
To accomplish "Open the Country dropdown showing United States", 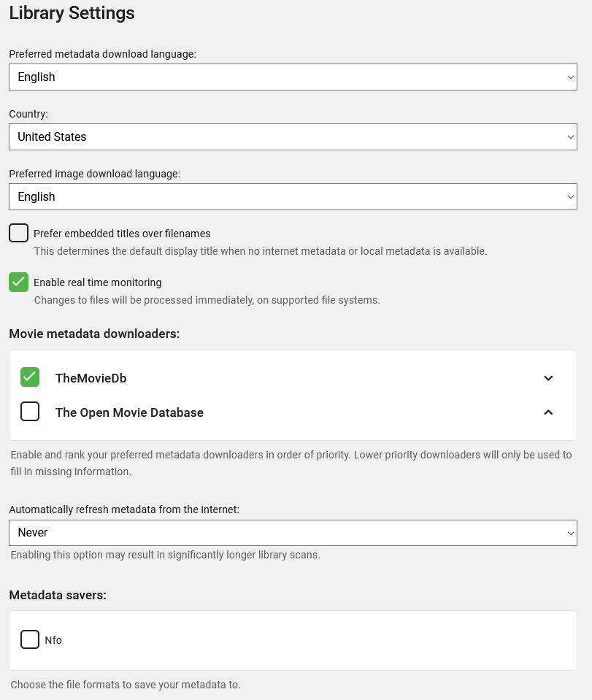I will (x=293, y=137).
